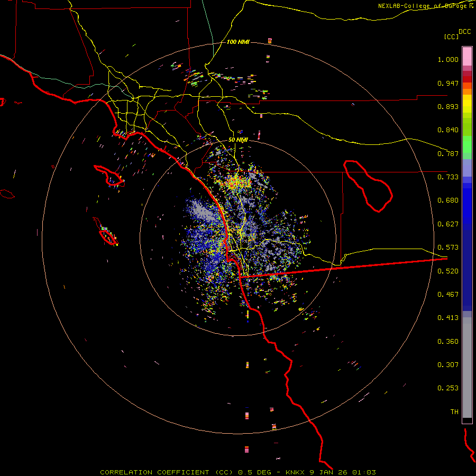Click the 0.733 legend value
Screen dimensions: 476x476
coord(448,177)
